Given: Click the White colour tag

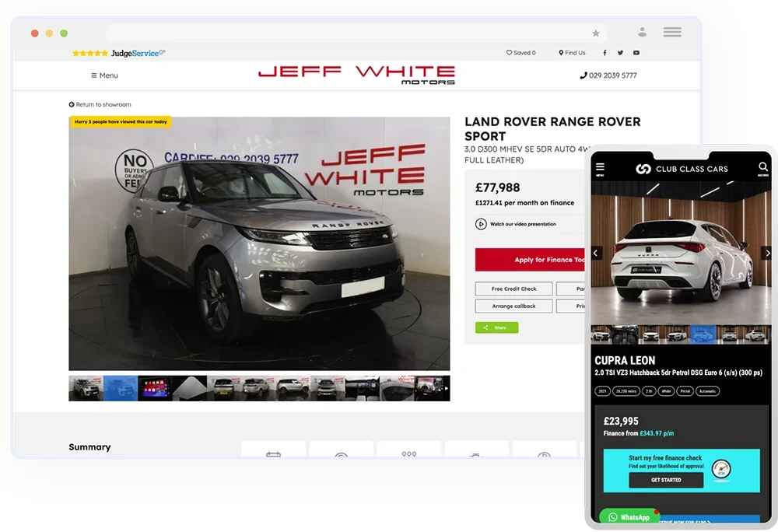Looking at the screenshot, I should click(x=667, y=391).
